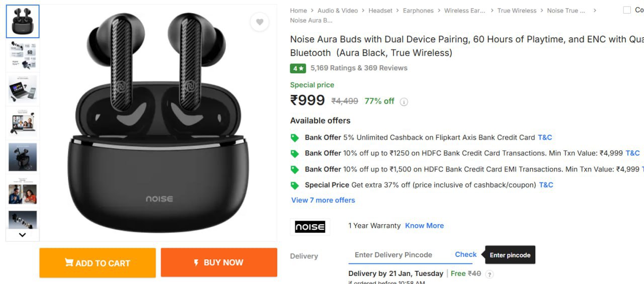The image size is (644, 284).
Task: Click the Noise brand logo
Action: 310,227
